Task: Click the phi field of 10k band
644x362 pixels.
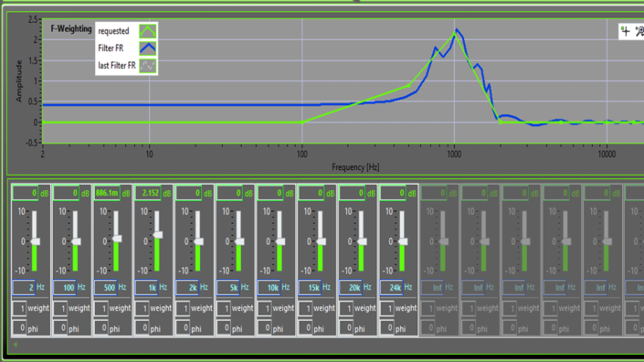Action: click(265, 328)
